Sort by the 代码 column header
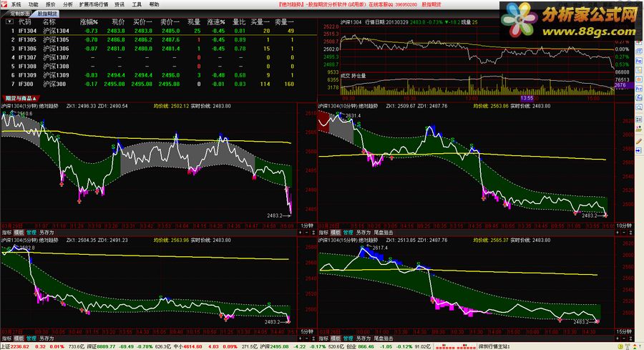Screen dimensions: 644x350 tap(24, 21)
